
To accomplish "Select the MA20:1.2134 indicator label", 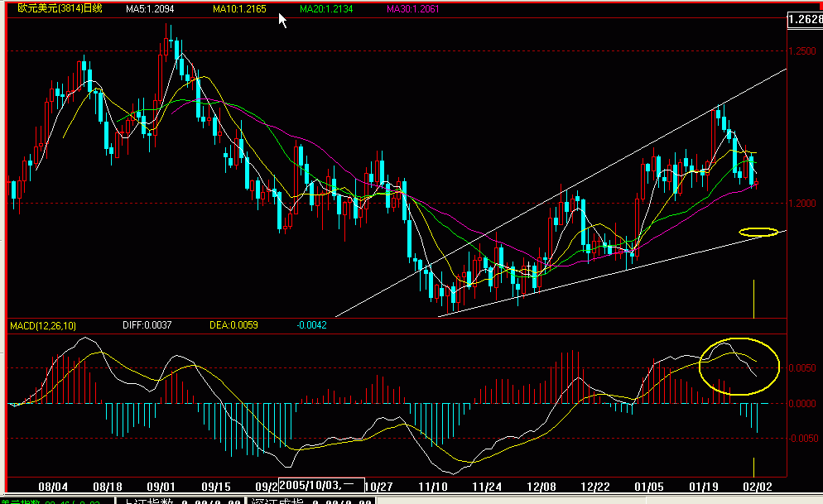I will point(326,9).
